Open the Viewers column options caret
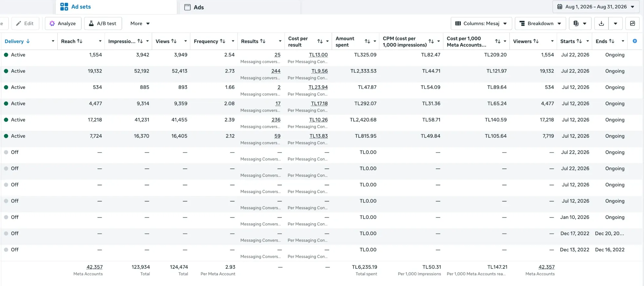The width and height of the screenshot is (644, 286). [552, 41]
